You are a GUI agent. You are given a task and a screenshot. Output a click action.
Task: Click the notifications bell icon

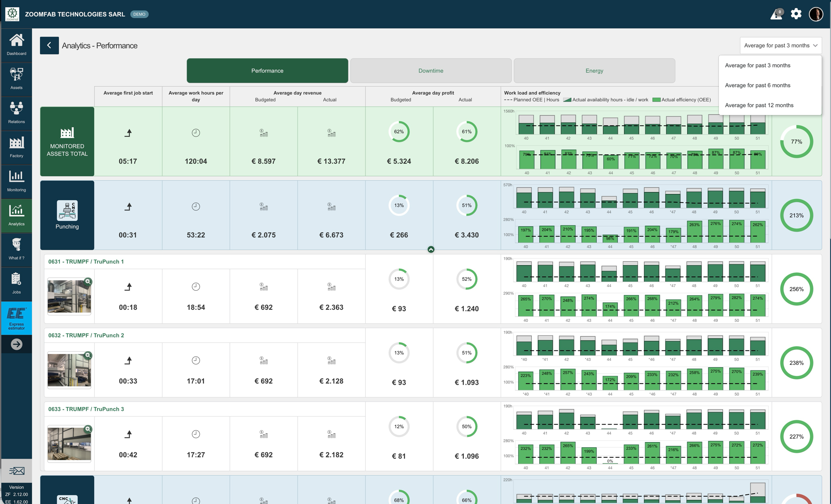[776, 14]
